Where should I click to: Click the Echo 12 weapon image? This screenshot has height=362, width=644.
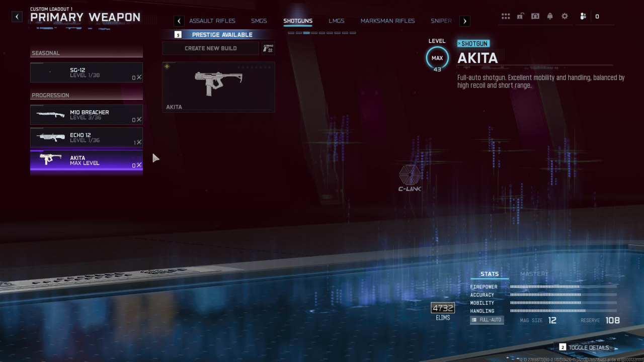[x=50, y=137]
